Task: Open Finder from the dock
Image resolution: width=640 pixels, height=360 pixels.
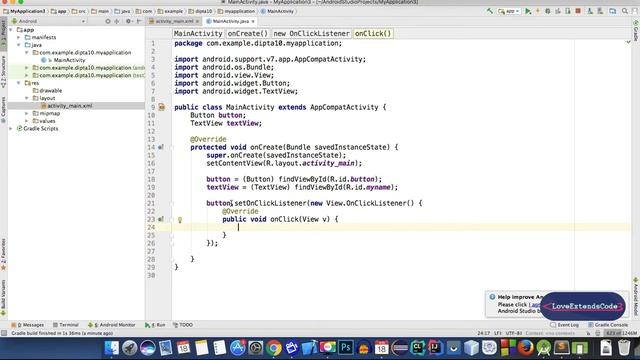Action: click(111, 348)
